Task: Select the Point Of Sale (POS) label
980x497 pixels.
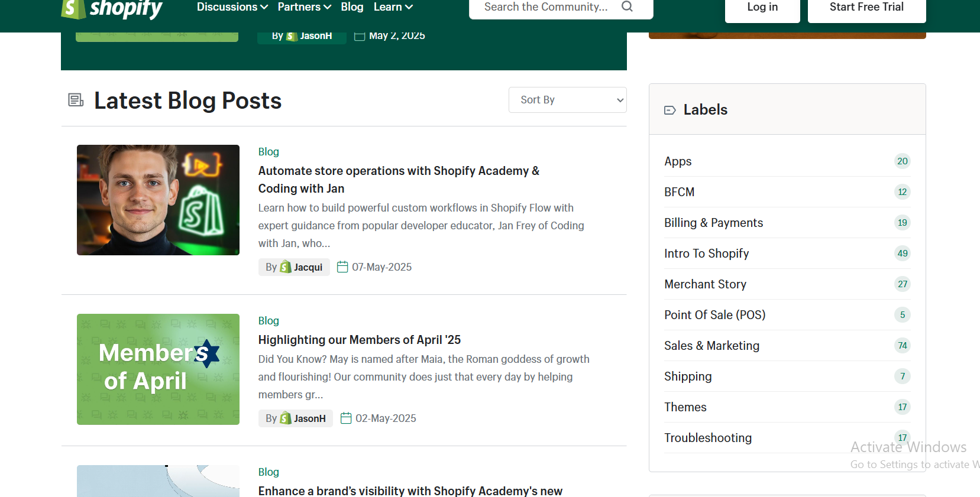Action: [x=715, y=315]
